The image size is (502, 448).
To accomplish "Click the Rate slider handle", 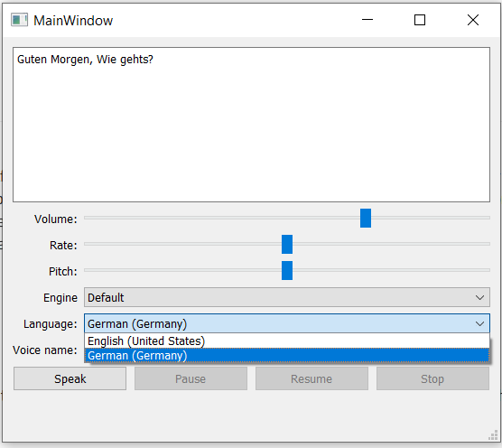I will (x=287, y=245).
